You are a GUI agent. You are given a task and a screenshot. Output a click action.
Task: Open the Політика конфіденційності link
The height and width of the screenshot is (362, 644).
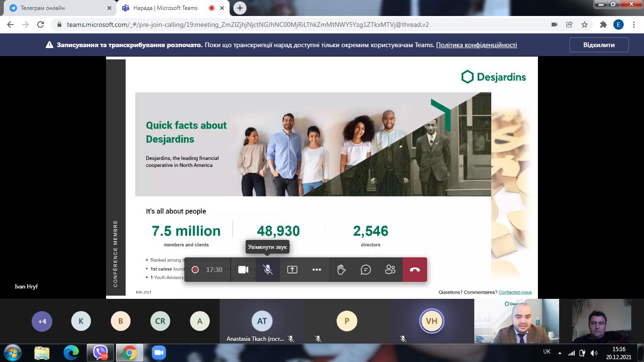477,45
